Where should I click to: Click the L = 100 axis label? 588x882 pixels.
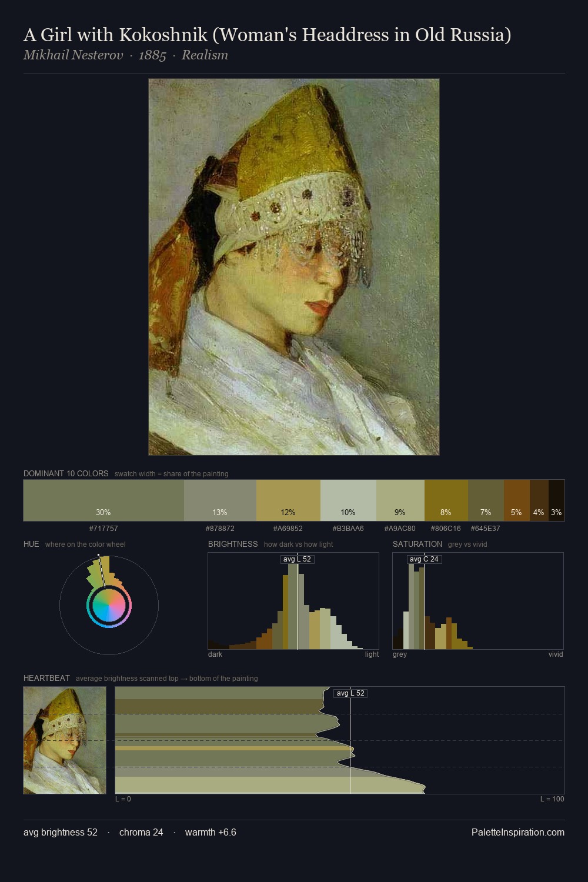click(552, 799)
